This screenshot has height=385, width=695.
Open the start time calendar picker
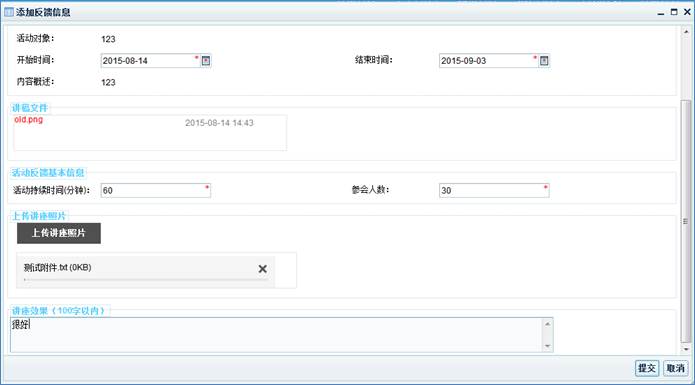206,61
